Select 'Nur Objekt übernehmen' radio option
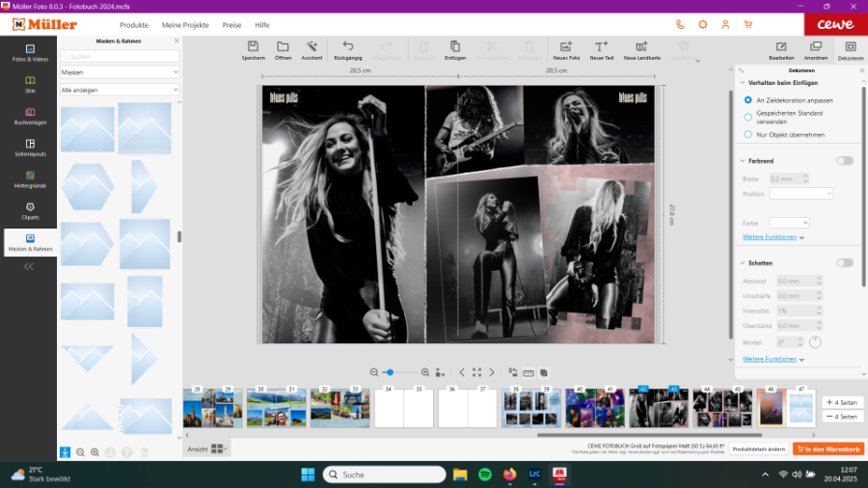Image resolution: width=868 pixels, height=488 pixels. point(748,135)
